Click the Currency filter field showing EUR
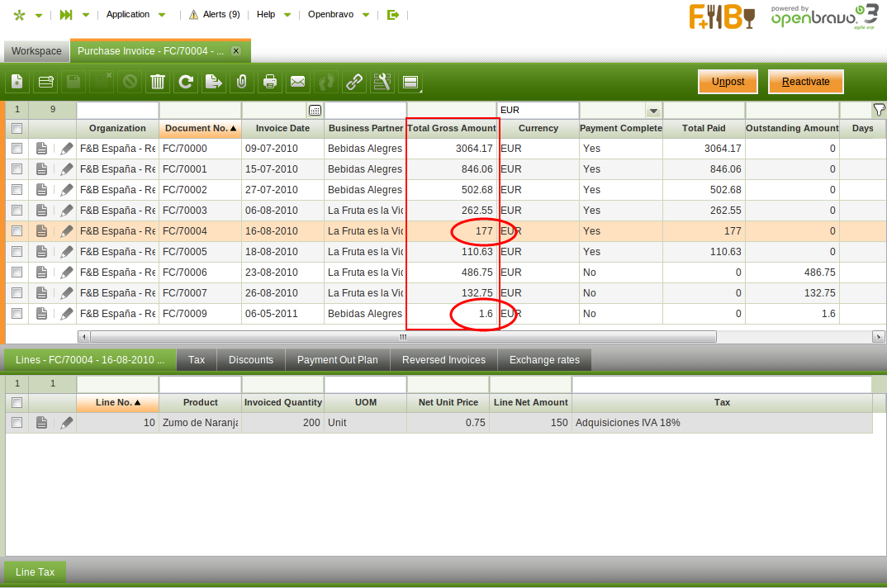The width and height of the screenshot is (887, 588). [537, 110]
